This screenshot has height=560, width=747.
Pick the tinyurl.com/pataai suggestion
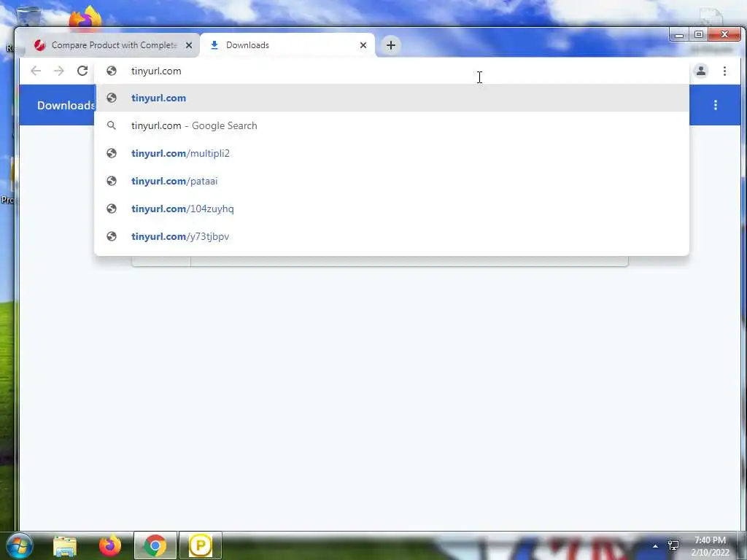coord(392,181)
